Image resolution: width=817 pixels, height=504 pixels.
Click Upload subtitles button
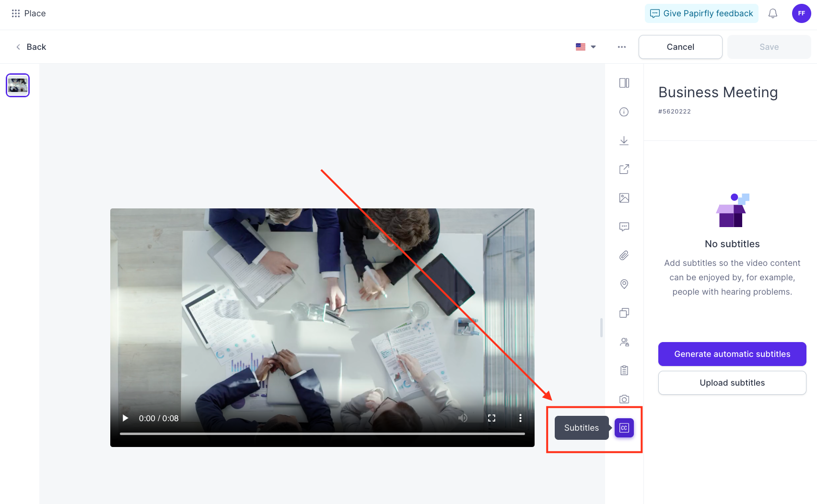pos(732,383)
